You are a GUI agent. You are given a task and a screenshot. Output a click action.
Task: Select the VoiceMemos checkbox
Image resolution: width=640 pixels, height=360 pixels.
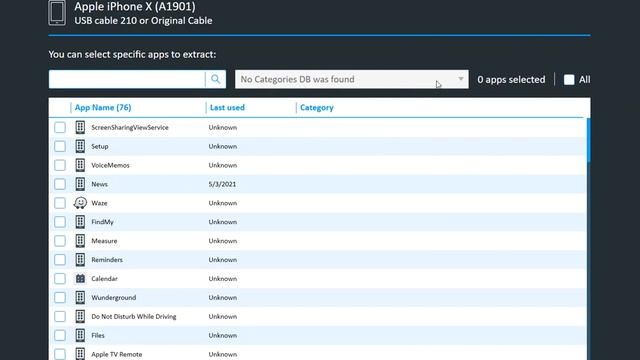point(60,165)
